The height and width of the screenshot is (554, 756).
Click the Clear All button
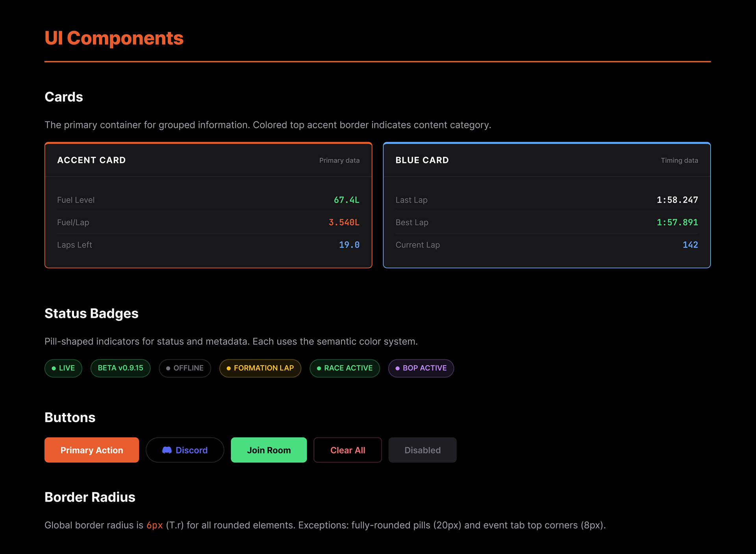347,450
